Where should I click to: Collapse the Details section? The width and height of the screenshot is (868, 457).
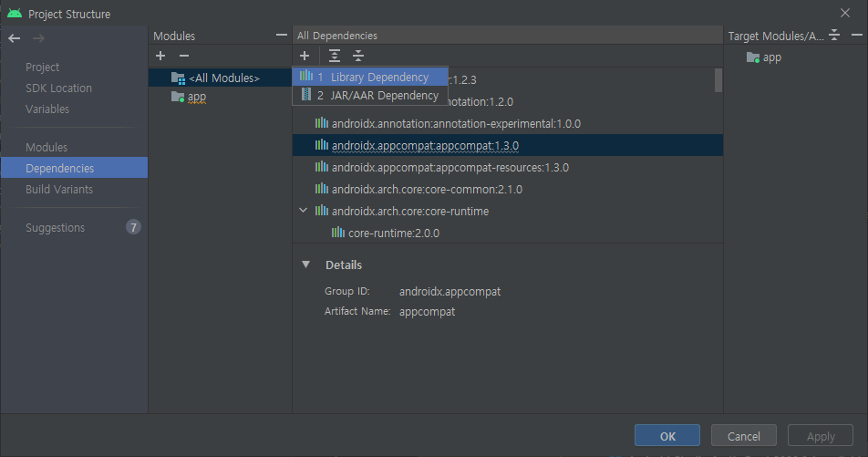tap(305, 265)
